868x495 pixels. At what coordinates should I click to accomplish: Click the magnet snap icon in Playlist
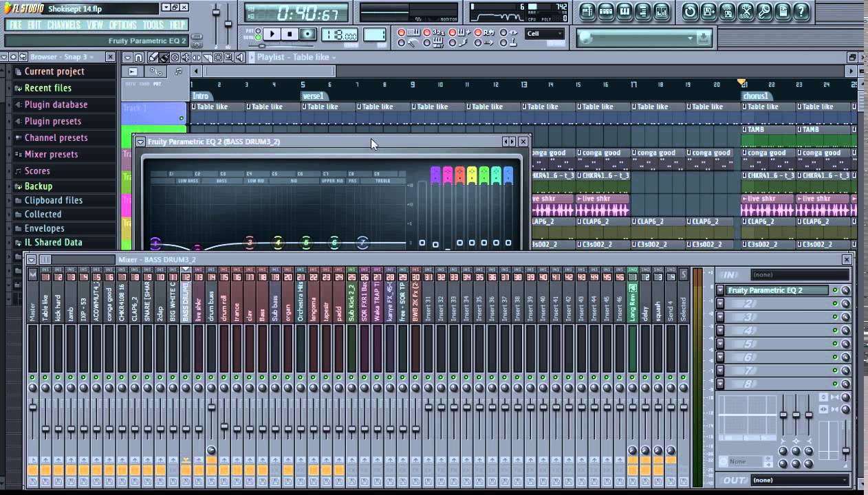click(138, 57)
